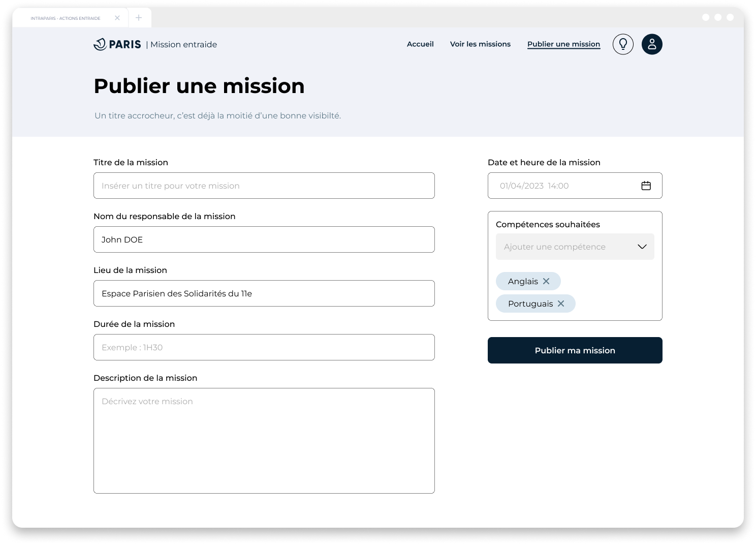Open Voir les missions in navigation
756x545 pixels.
(480, 44)
